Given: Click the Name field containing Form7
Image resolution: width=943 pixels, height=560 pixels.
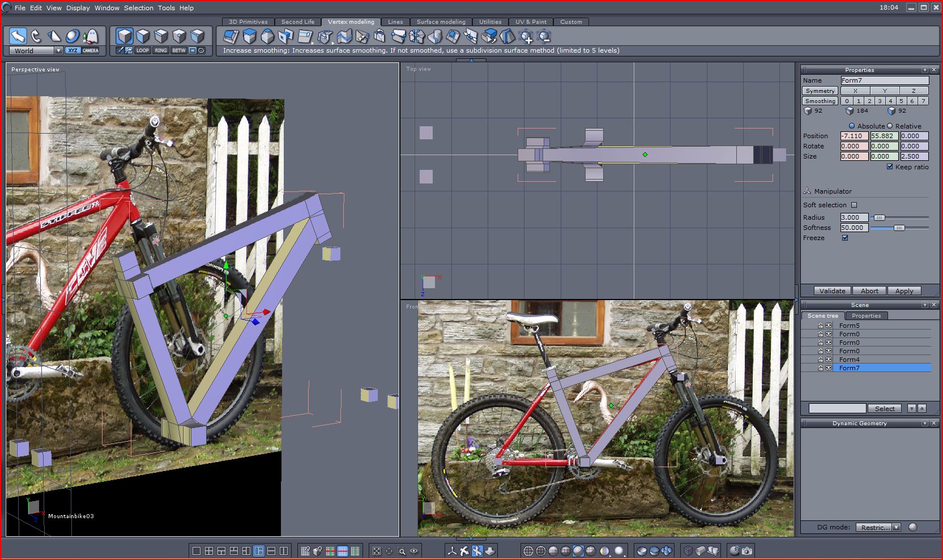Looking at the screenshot, I should 885,80.
